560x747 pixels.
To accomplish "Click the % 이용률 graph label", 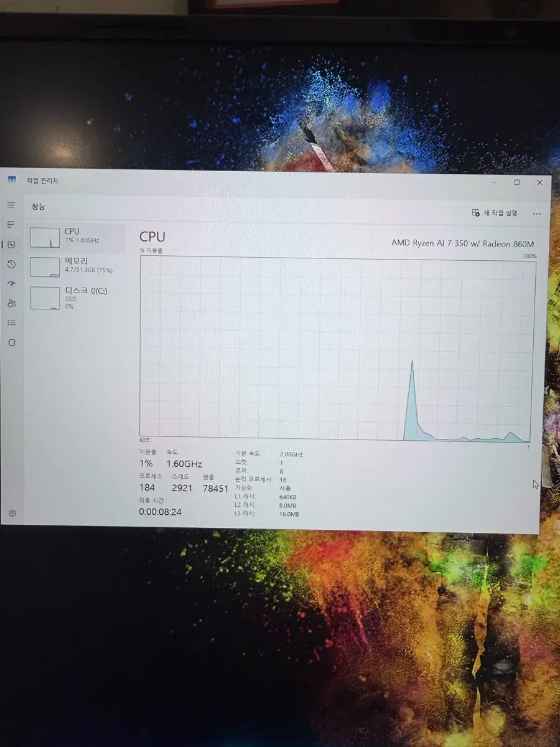I will point(151,250).
